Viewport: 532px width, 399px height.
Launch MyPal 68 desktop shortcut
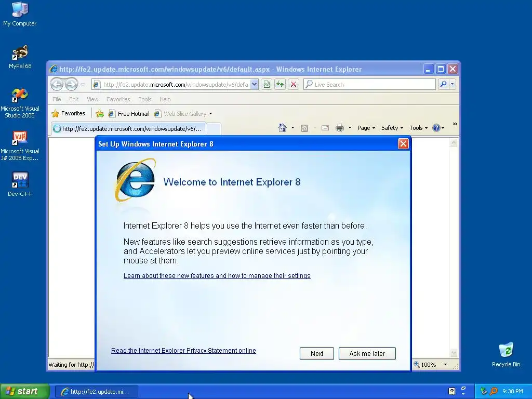coord(20,57)
